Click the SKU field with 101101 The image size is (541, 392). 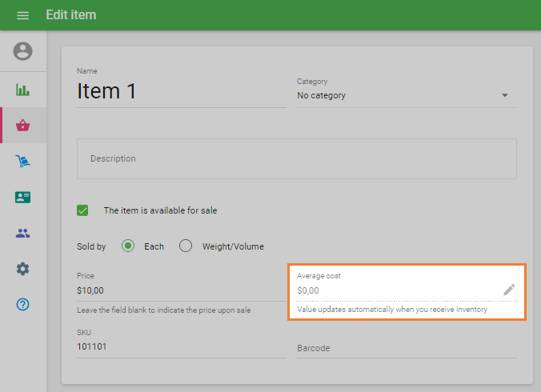(180, 348)
